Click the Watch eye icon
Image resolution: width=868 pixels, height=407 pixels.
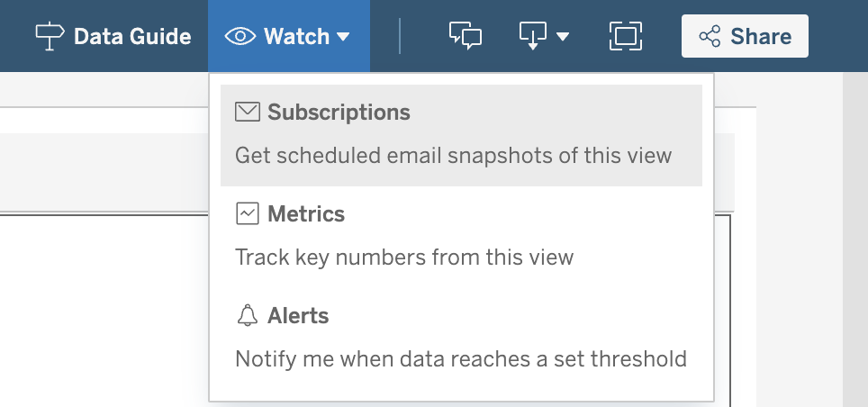point(240,37)
